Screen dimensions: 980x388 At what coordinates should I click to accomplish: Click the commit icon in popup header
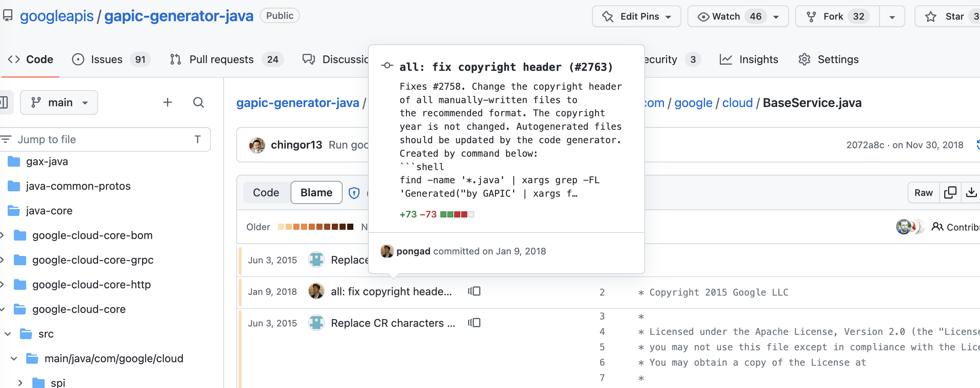(x=387, y=66)
